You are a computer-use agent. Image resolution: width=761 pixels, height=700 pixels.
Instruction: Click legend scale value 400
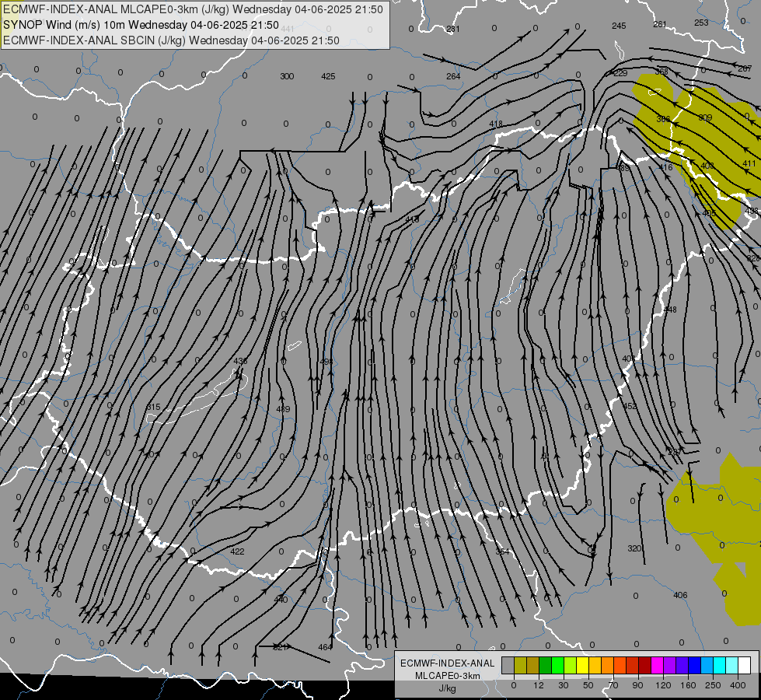click(x=738, y=685)
